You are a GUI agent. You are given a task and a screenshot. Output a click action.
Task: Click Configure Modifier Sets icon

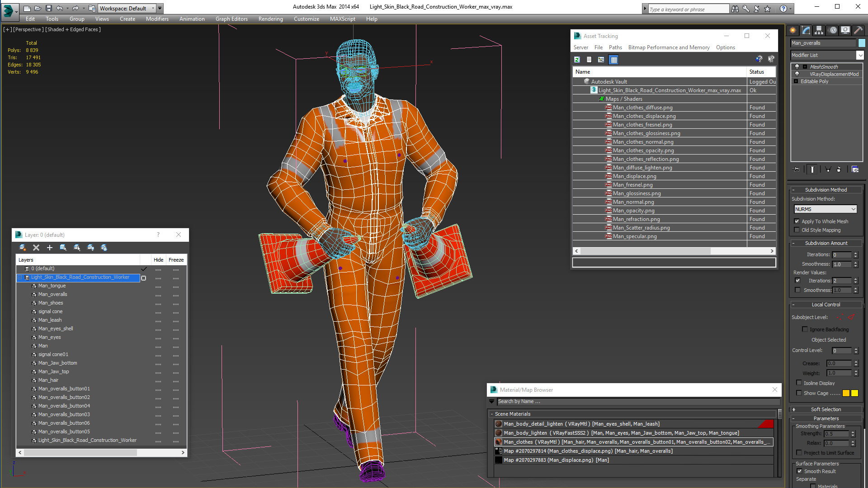[855, 169]
